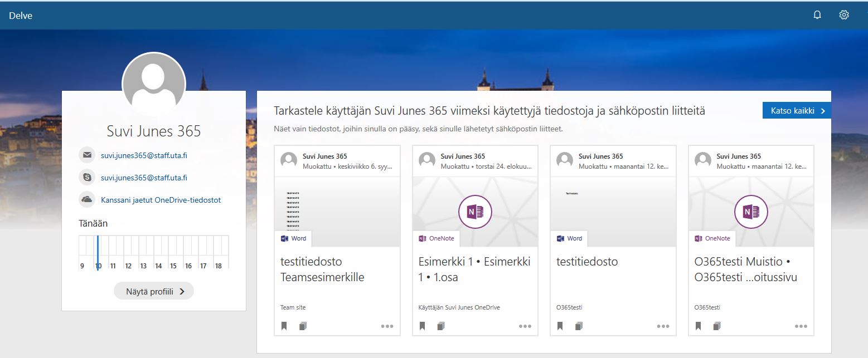The height and width of the screenshot is (358, 868).
Task: Click the OneDrive cloud icon
Action: coord(87,199)
